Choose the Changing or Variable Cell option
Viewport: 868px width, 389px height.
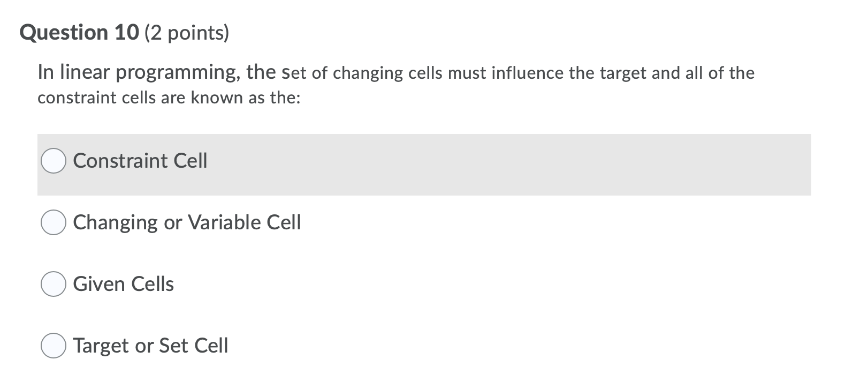tap(53, 221)
